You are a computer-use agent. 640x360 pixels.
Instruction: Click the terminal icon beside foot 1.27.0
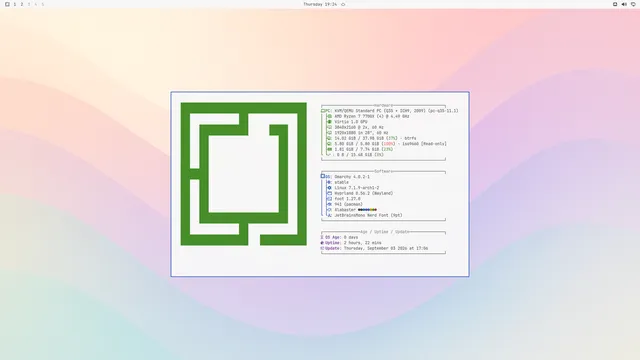point(329,199)
